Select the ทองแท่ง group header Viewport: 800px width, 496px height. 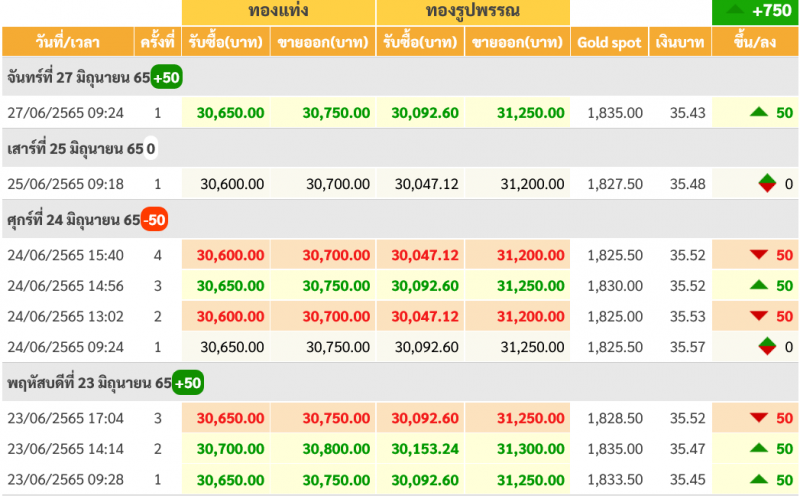tap(279, 12)
